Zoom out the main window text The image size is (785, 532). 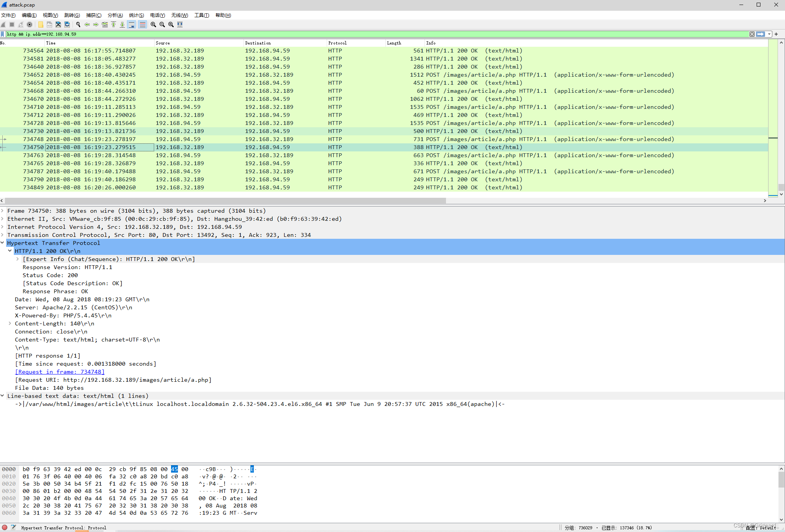point(162,25)
